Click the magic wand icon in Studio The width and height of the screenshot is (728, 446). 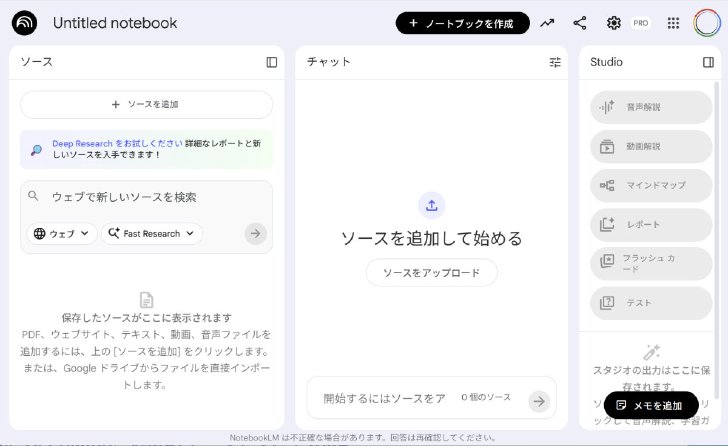[x=651, y=352]
